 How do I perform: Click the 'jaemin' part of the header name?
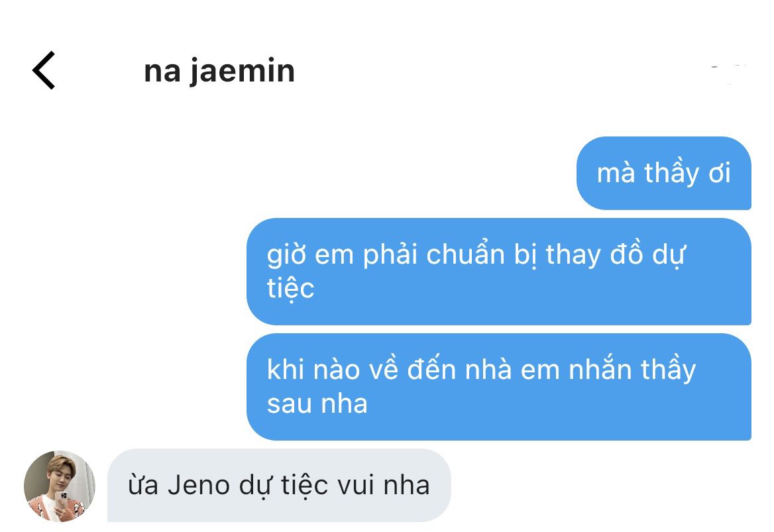point(243,72)
